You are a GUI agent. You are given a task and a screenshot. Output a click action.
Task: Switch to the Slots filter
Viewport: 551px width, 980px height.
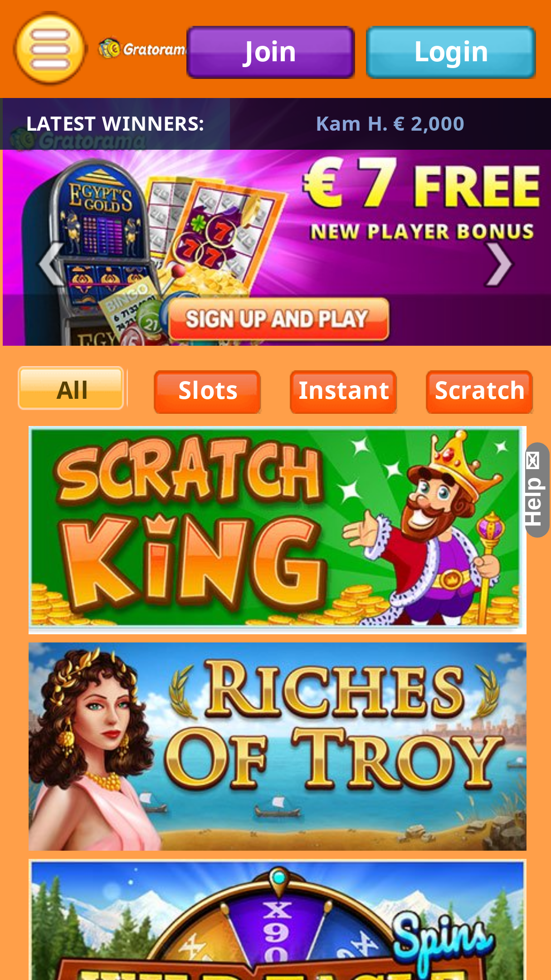pos(207,392)
